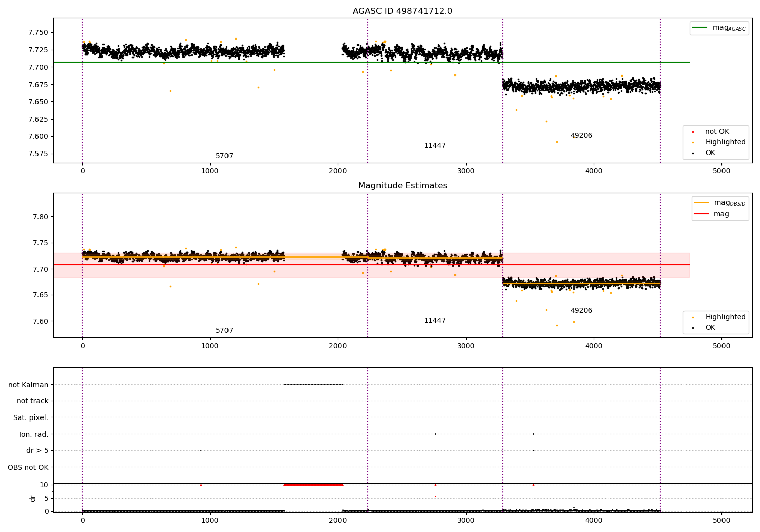Viewport: 760px width, 532px height.
Task: Click the 7.70 tick in middle plot
Action: [40, 269]
